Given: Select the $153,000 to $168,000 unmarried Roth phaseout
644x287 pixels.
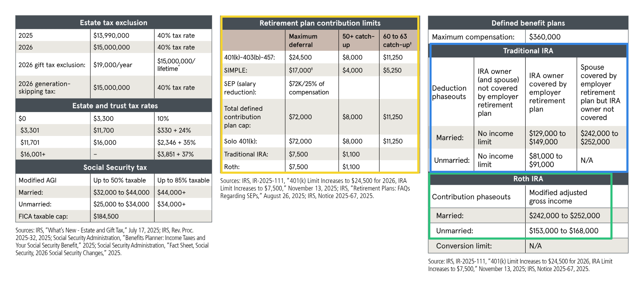Looking at the screenshot, I should point(564,231).
